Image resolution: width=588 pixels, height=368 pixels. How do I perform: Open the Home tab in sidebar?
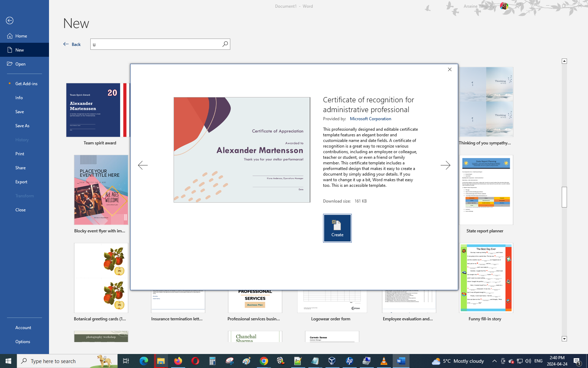[21, 36]
